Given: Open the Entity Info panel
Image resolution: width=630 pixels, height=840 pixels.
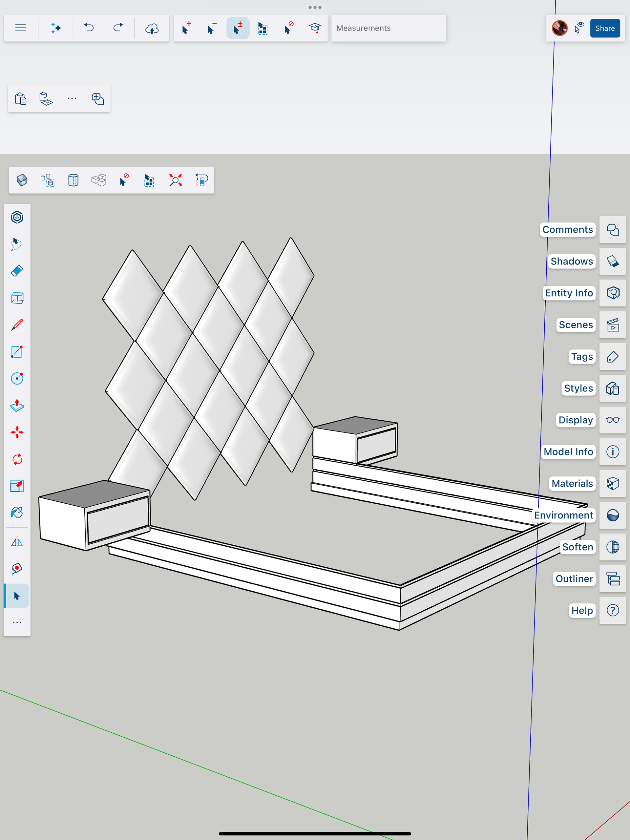Looking at the screenshot, I should click(x=613, y=293).
